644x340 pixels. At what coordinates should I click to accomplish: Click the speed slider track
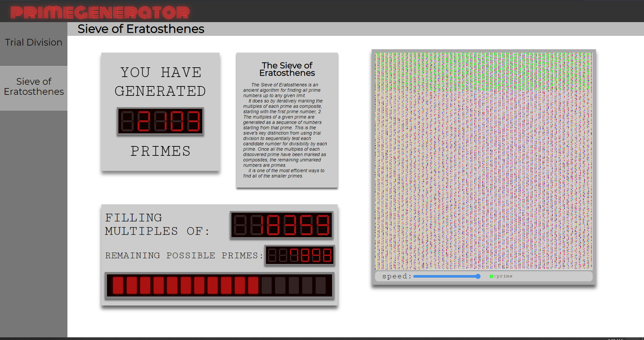click(446, 276)
